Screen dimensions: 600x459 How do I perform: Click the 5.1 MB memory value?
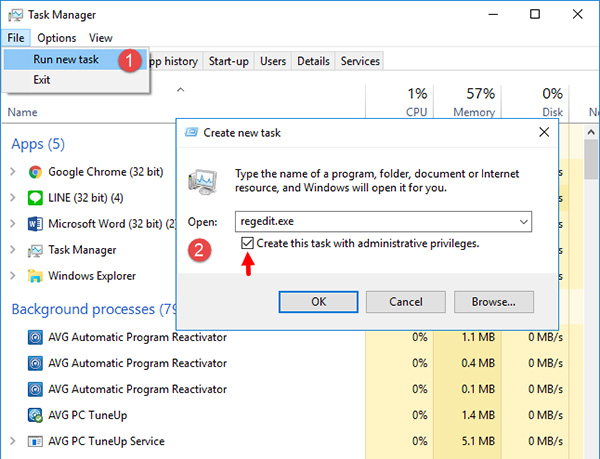click(x=478, y=441)
